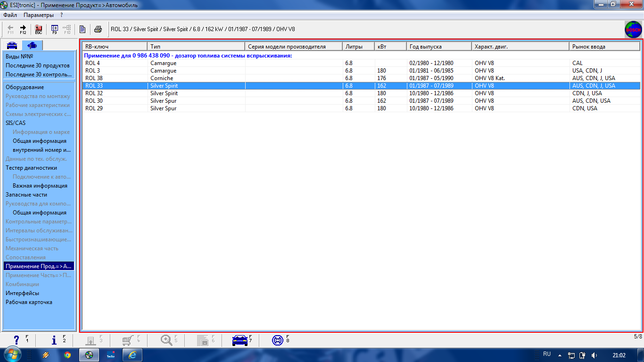This screenshot has height=362, width=644.
Task: Open the Параметры menu
Action: [39, 15]
